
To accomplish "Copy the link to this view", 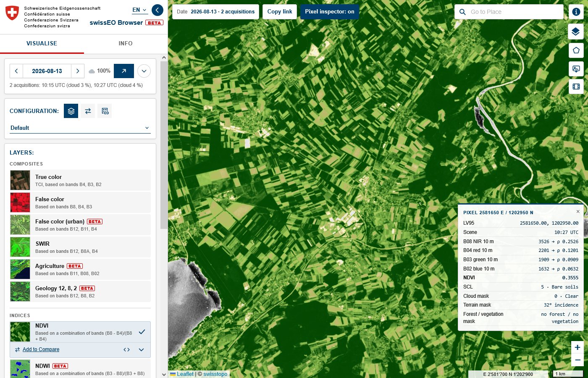I will 280,12.
